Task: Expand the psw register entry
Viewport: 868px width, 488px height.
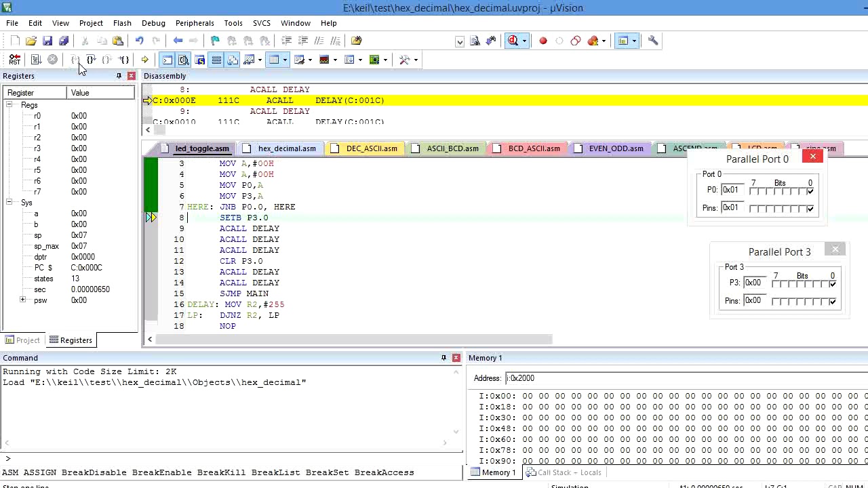Action: [22, 300]
